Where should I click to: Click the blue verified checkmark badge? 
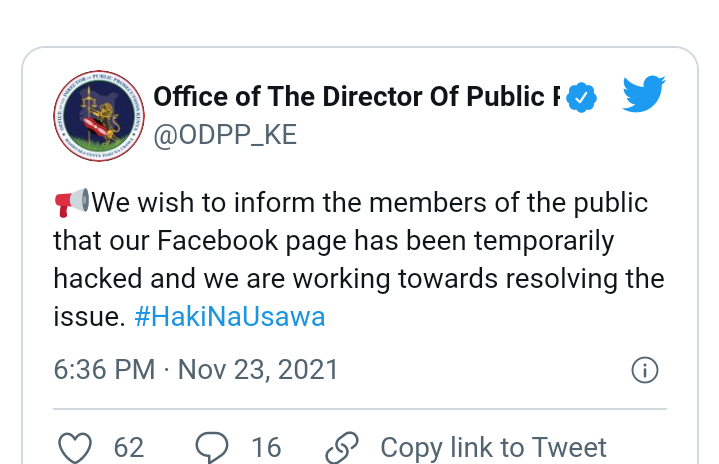(x=581, y=97)
